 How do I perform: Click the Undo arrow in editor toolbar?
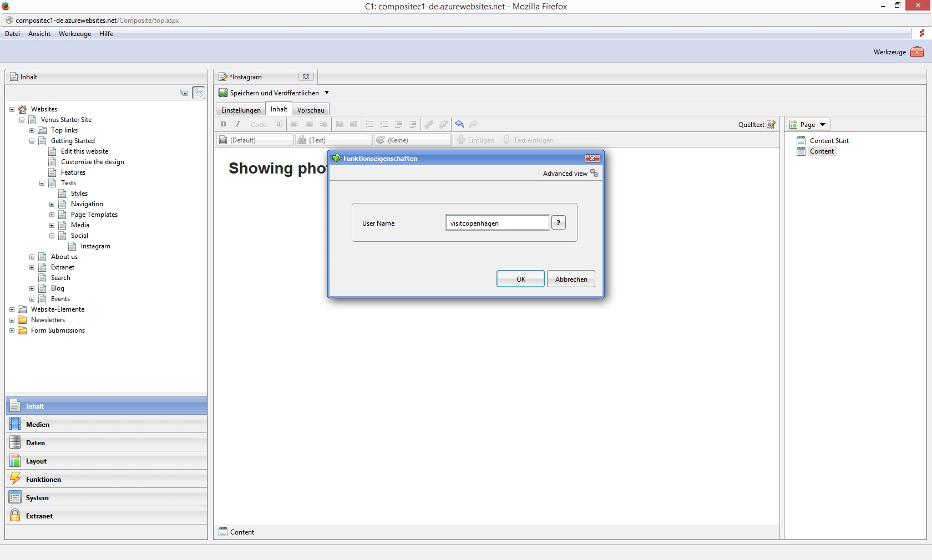tap(459, 124)
